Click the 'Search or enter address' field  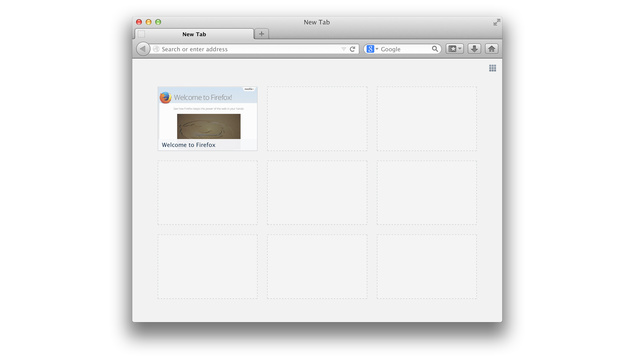(250, 49)
